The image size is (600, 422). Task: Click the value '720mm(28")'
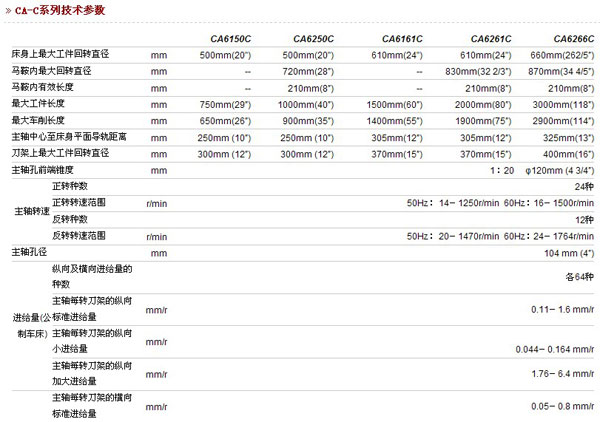coord(308,72)
